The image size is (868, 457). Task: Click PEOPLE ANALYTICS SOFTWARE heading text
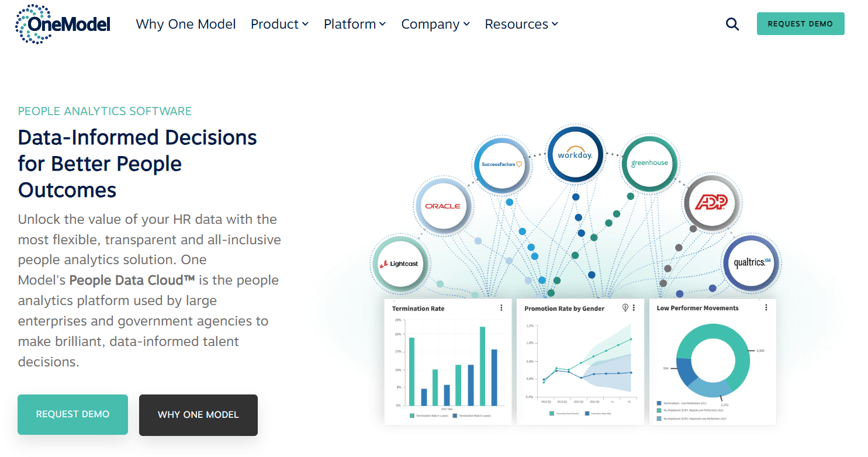pyautogui.click(x=105, y=111)
